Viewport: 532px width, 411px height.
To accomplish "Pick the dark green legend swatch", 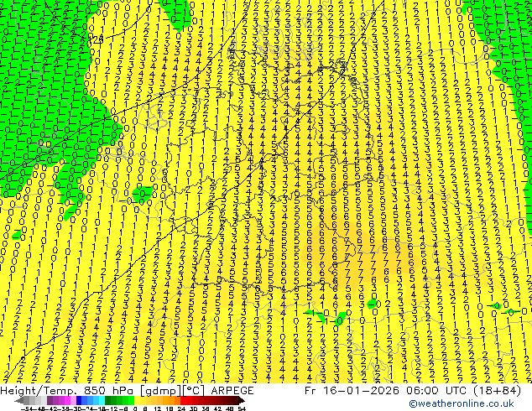I will [x=108, y=400].
